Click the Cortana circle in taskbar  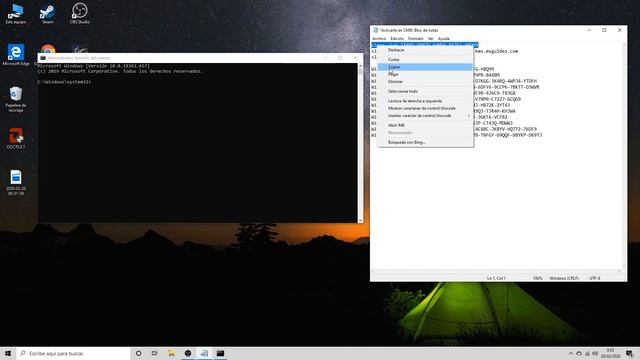(x=138, y=353)
